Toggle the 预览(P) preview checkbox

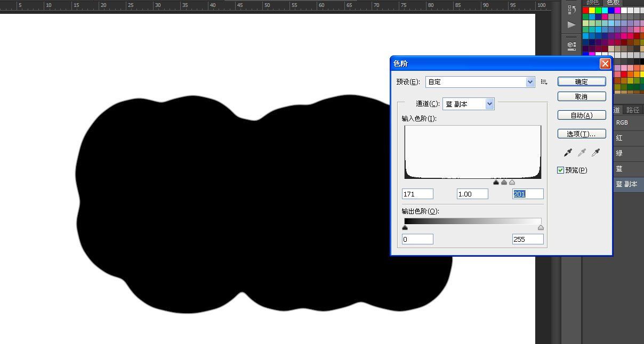[560, 170]
